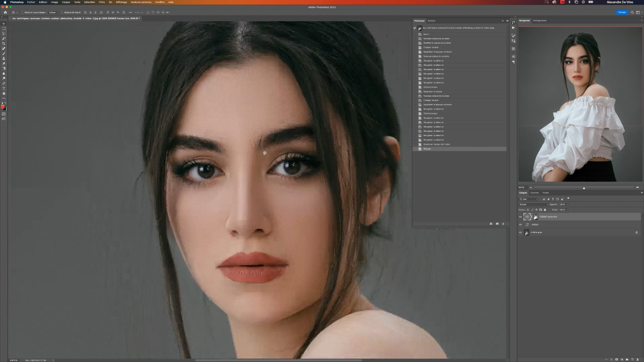The width and height of the screenshot is (644, 362).
Task: Click the red foreground color swatch
Action: [3, 107]
